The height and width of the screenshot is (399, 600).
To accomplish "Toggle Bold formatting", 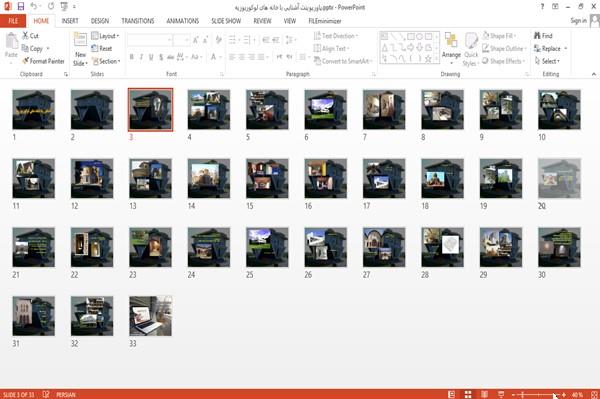I will pyautogui.click(x=132, y=57).
